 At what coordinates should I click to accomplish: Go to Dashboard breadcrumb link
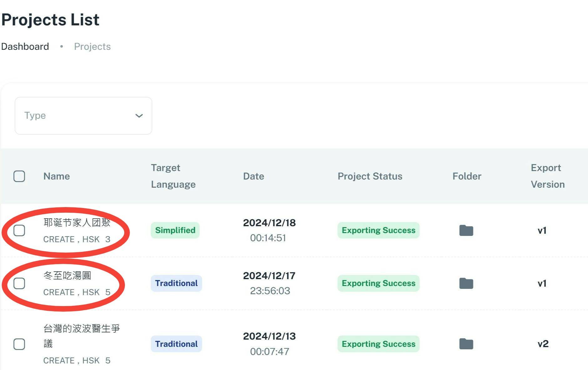[x=25, y=46]
